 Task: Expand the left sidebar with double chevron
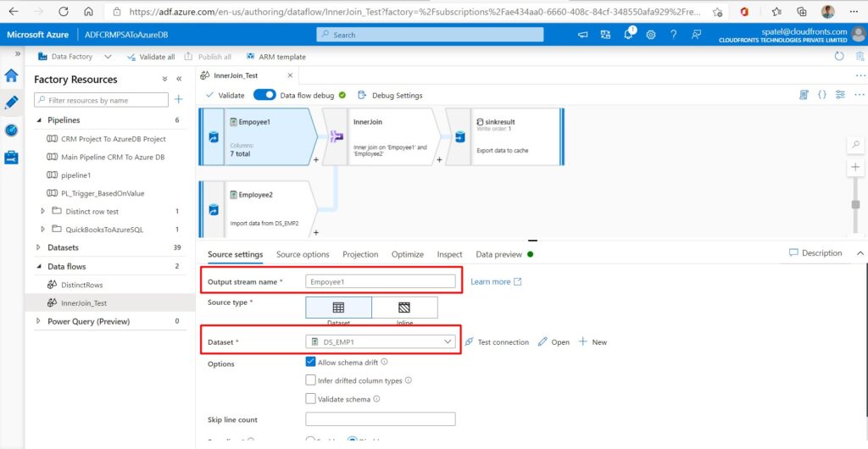(18, 53)
